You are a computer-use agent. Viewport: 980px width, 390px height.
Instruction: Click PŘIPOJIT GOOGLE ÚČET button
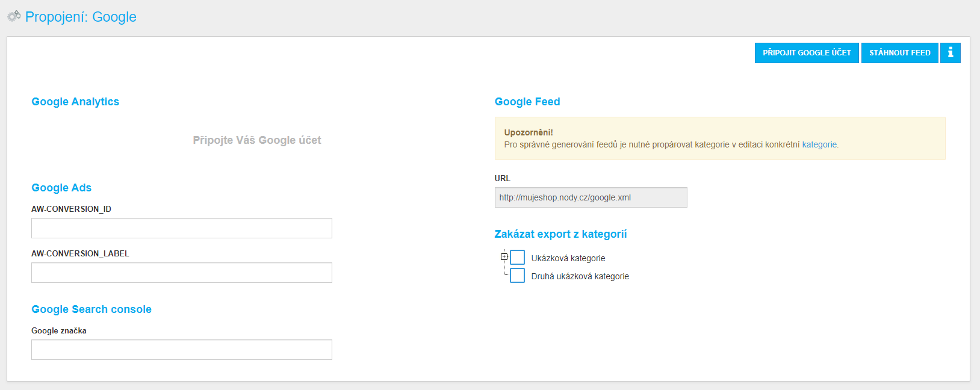tap(807, 53)
